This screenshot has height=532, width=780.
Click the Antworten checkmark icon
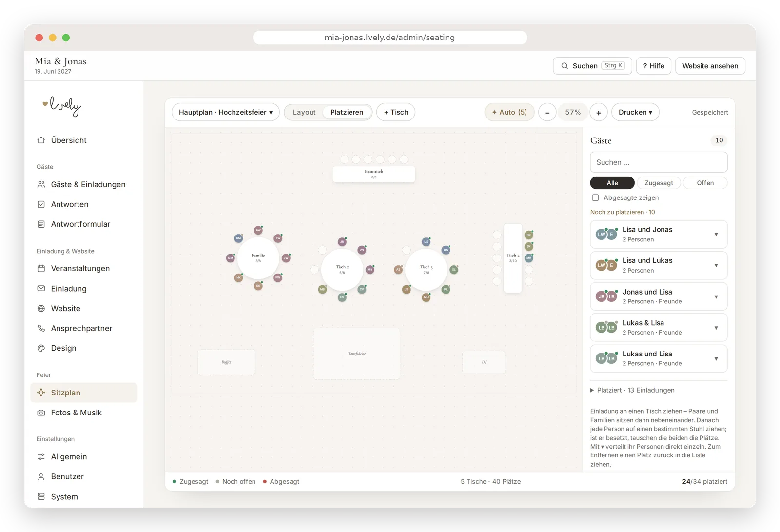[41, 204]
